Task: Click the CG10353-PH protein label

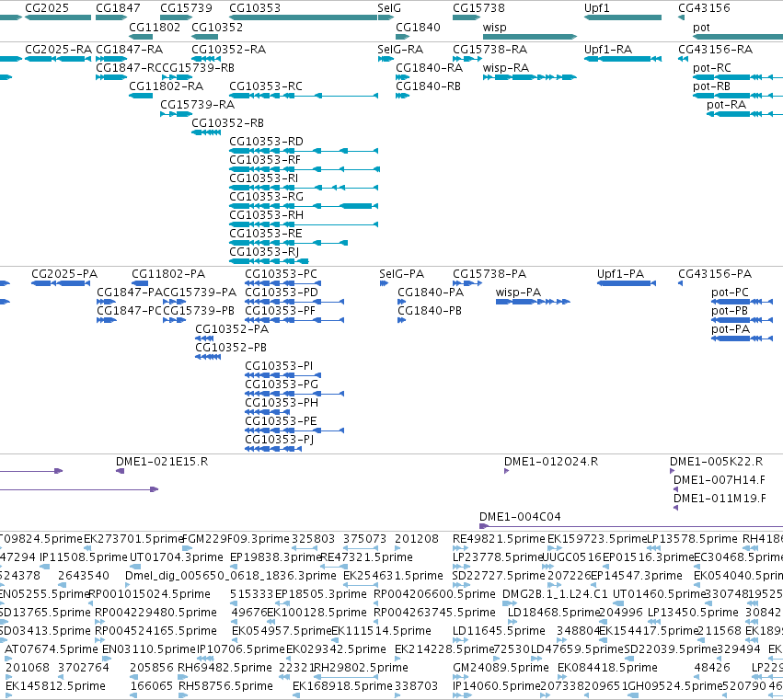Action: click(x=282, y=403)
